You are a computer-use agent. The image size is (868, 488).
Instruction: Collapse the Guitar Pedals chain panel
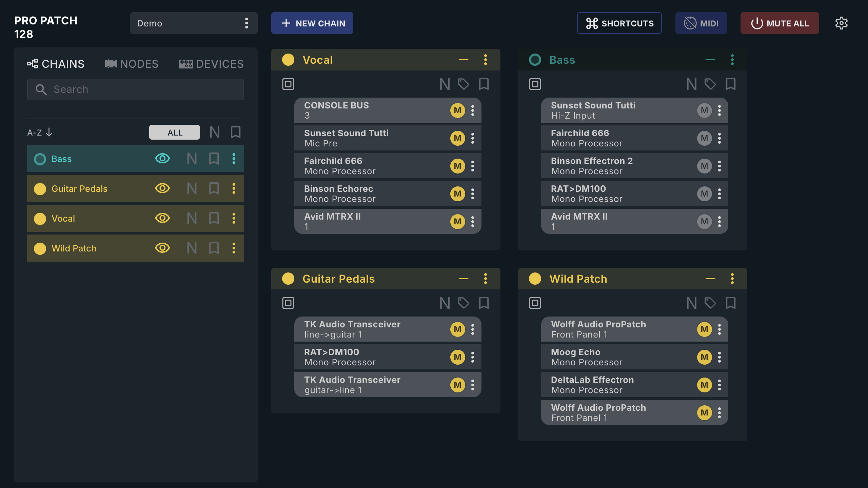(x=463, y=279)
